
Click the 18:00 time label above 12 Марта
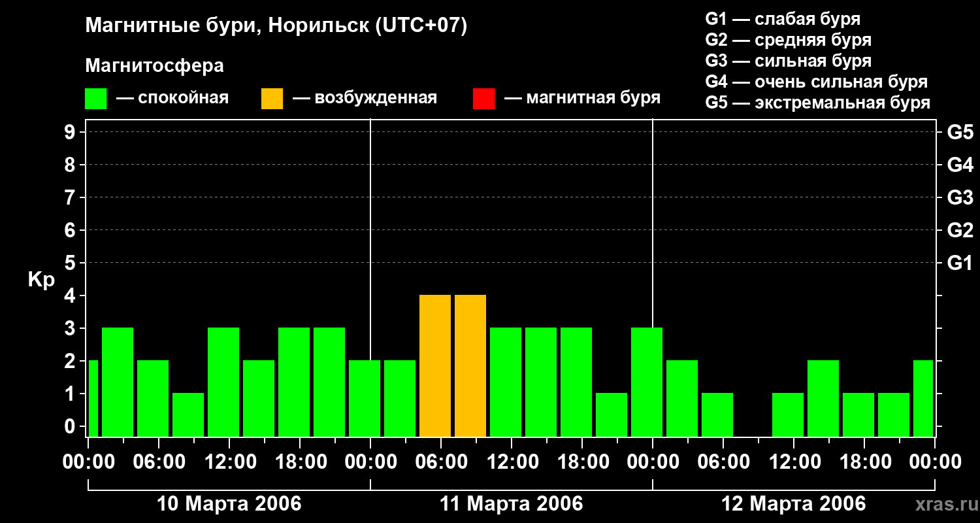click(864, 462)
